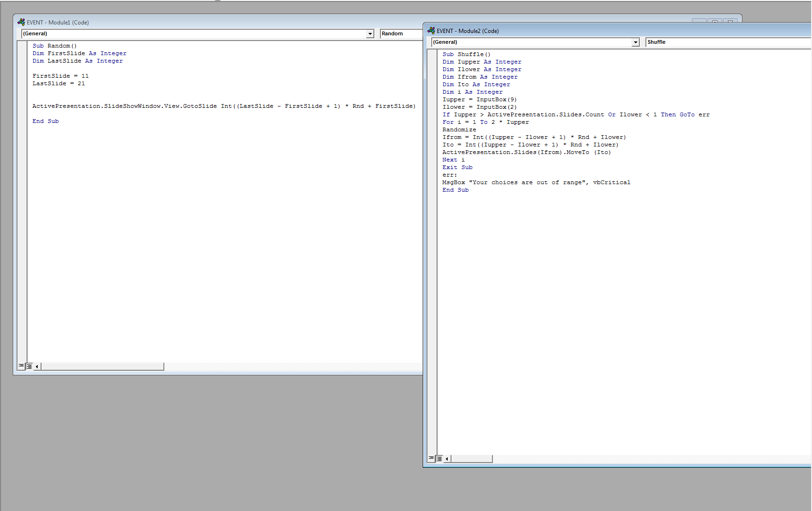Place cursor on the MsgBox code line
The image size is (812, 511).
coord(536,183)
